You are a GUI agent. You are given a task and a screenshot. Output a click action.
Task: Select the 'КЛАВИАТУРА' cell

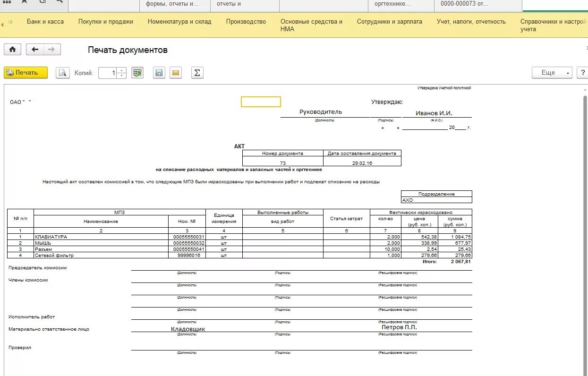coord(101,237)
